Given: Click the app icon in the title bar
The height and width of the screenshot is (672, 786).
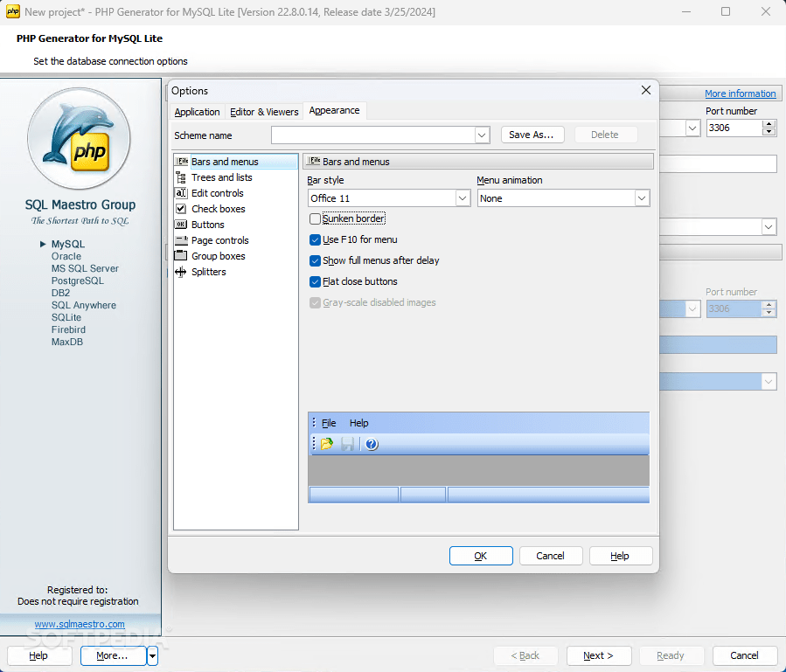Looking at the screenshot, I should coord(12,11).
